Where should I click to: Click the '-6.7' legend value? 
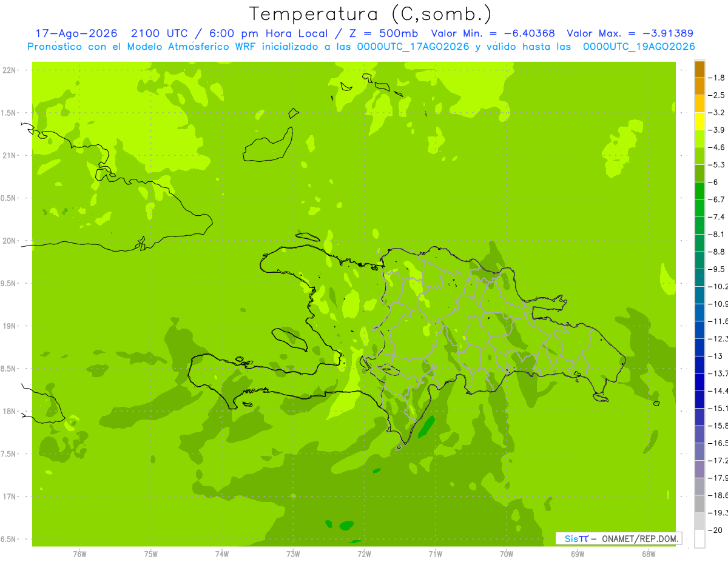pyautogui.click(x=716, y=199)
